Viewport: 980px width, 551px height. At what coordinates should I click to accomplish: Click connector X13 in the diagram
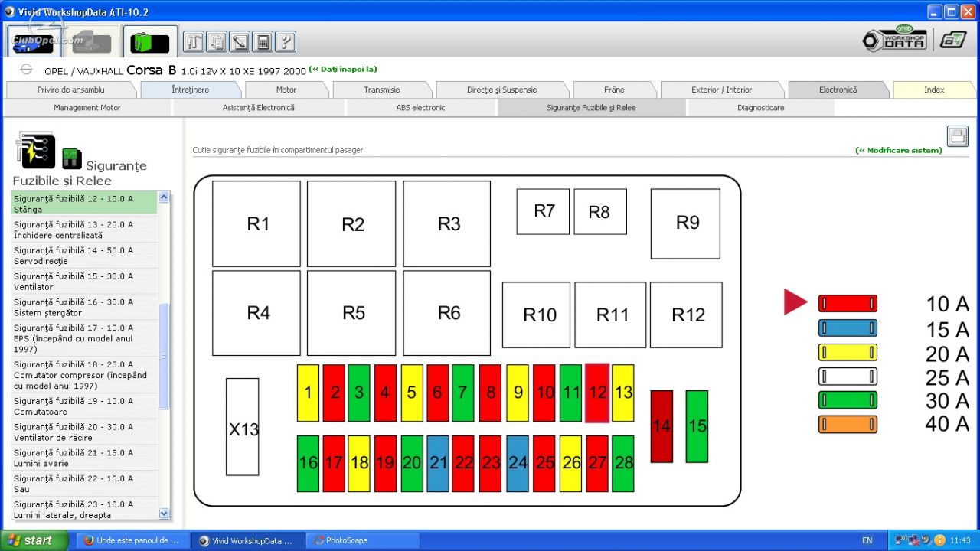(242, 427)
